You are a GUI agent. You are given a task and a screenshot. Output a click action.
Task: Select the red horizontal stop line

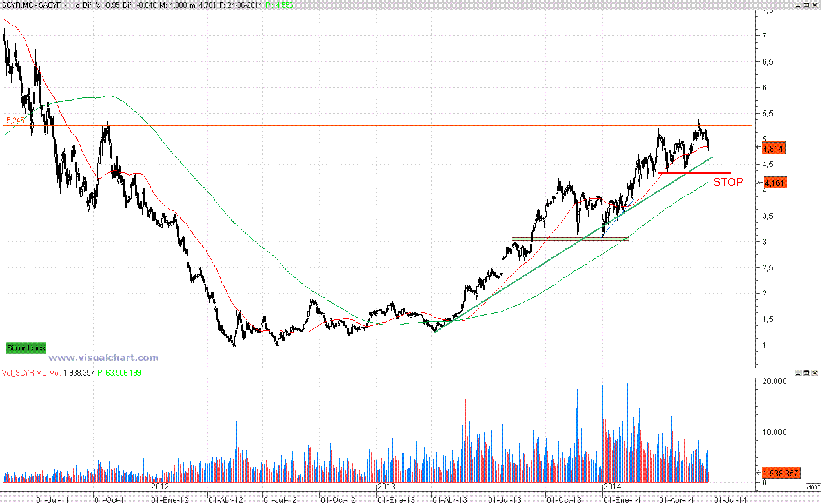[694, 173]
